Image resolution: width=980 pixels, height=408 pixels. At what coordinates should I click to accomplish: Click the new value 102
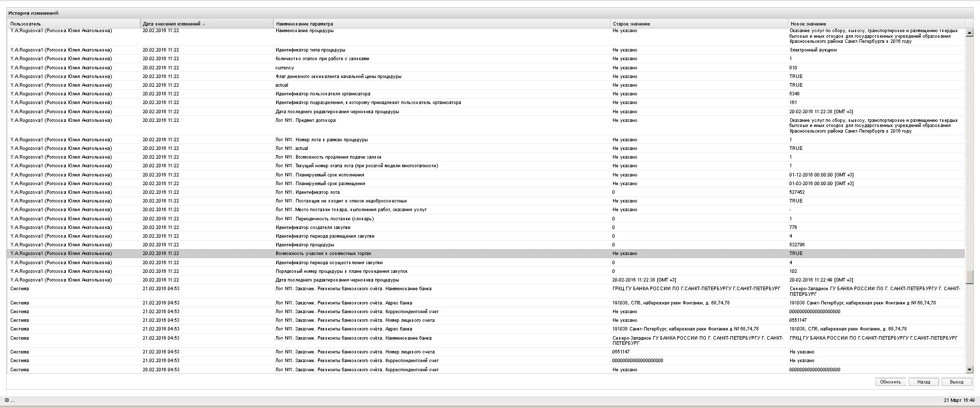click(793, 271)
